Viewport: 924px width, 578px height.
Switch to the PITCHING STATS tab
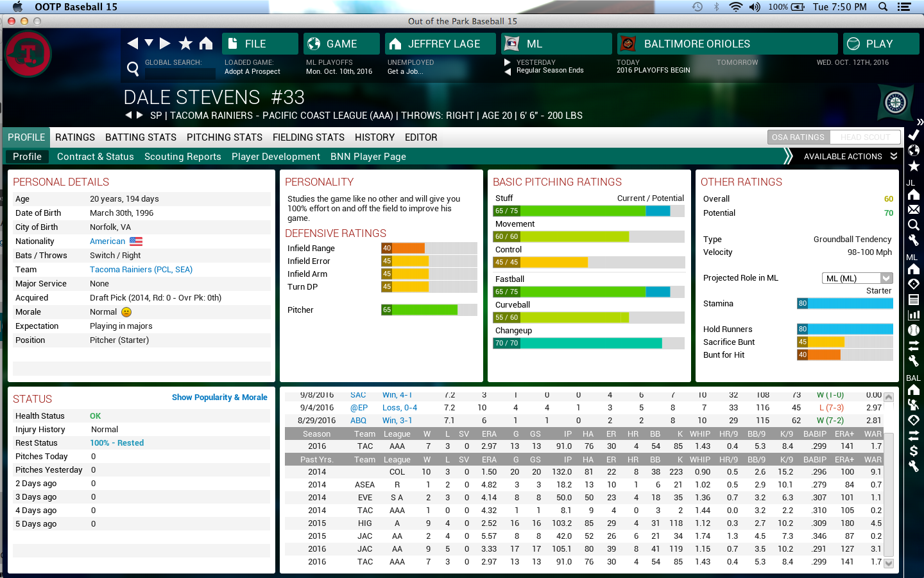(225, 137)
